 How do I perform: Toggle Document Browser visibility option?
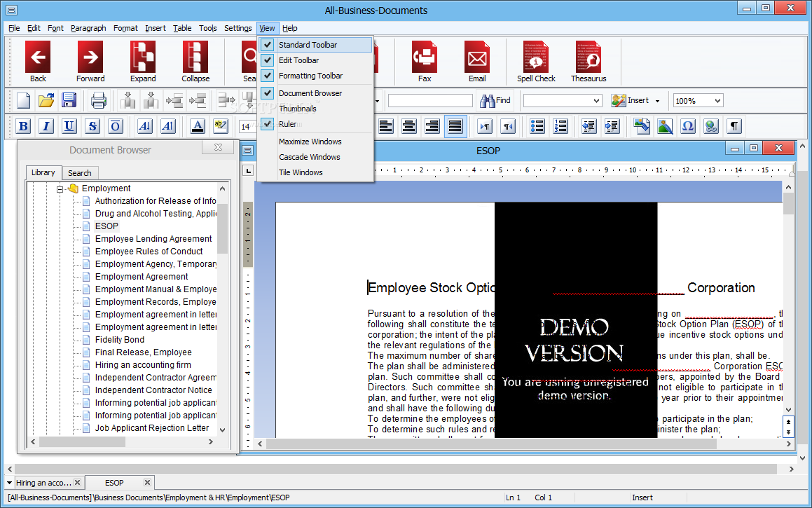[315, 93]
